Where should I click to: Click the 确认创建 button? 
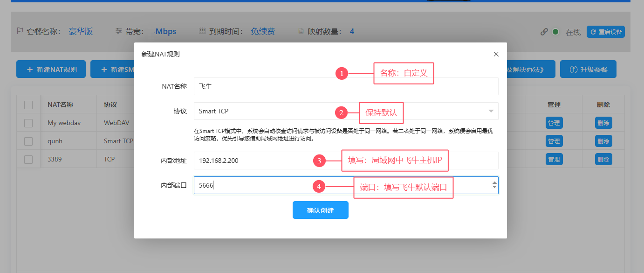click(320, 210)
